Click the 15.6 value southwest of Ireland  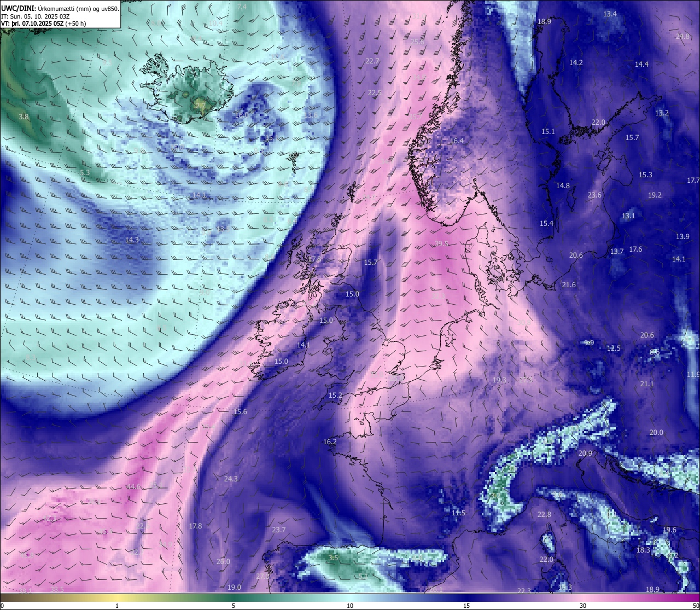(240, 411)
